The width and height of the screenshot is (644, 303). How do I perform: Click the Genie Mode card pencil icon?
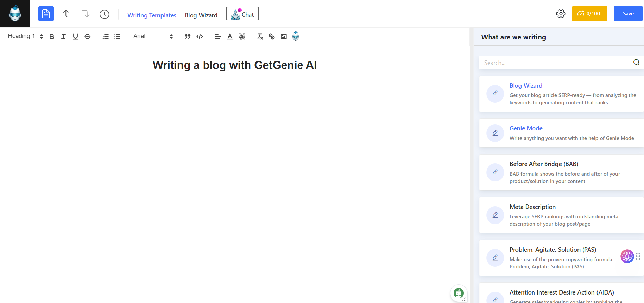point(495,133)
